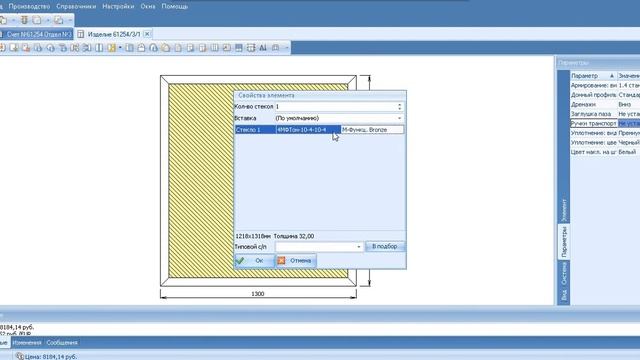
Task: Open the Вставка dropdown
Action: pos(400,118)
